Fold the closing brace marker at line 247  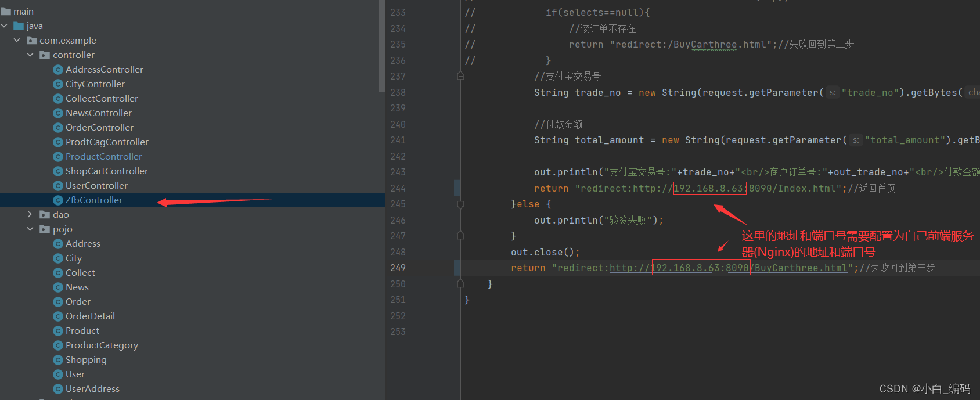[x=460, y=236]
